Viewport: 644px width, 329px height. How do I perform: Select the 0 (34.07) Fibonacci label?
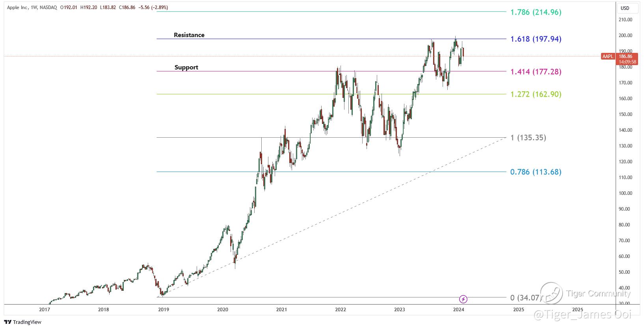tap(525, 297)
